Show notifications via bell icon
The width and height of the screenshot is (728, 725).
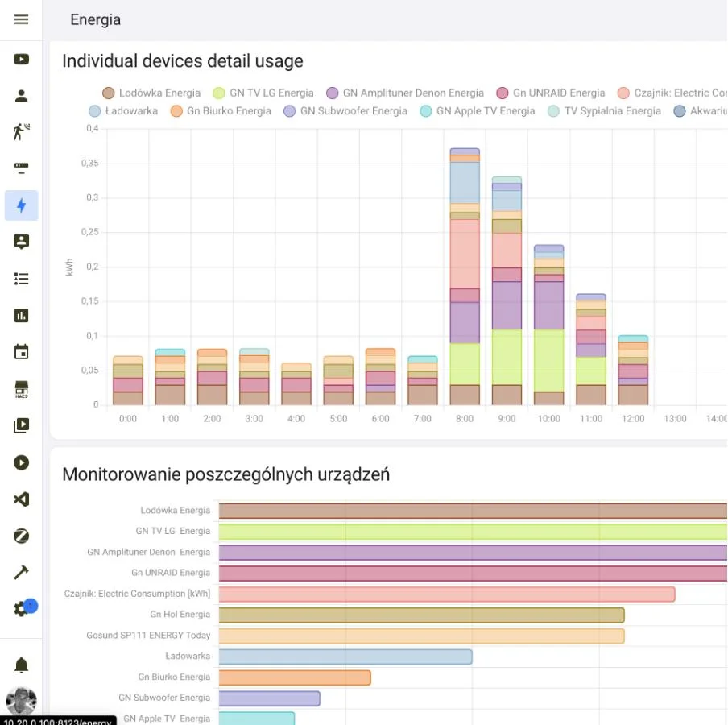22,665
